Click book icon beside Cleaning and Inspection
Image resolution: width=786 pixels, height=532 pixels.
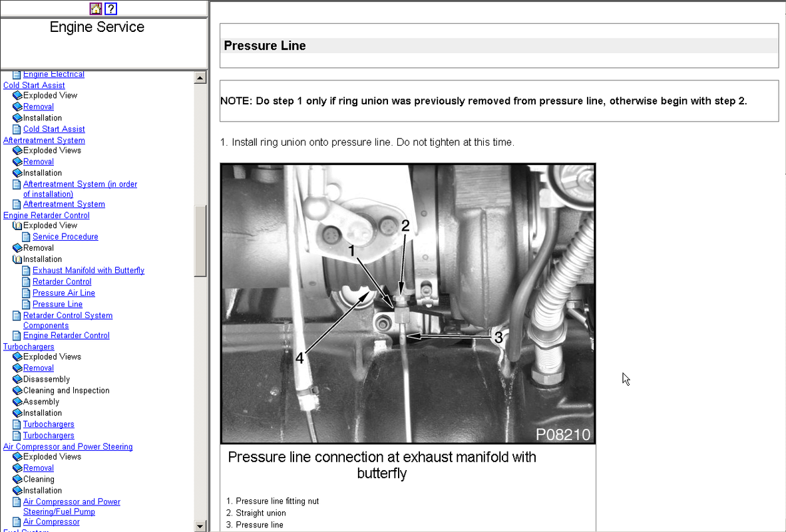(17, 391)
